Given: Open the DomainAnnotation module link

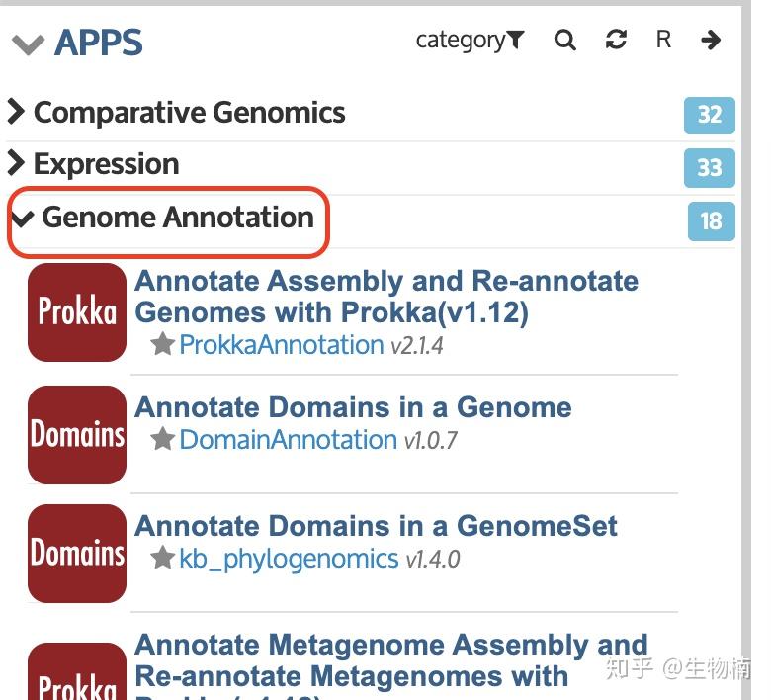Looking at the screenshot, I should click(289, 440).
